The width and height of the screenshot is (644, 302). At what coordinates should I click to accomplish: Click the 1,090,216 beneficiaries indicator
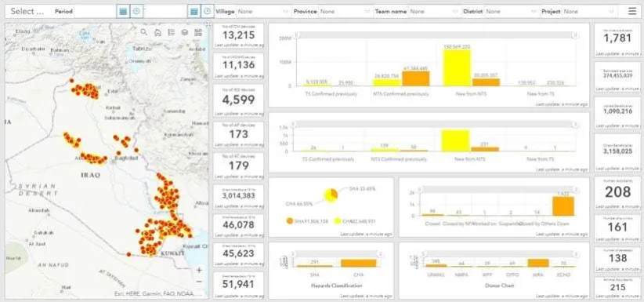[x=617, y=113]
